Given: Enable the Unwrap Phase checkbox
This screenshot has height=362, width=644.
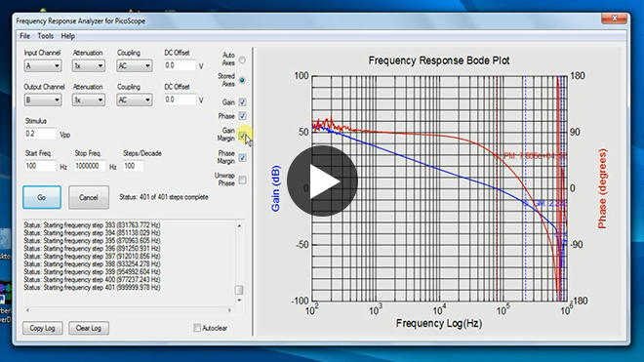Looking at the screenshot, I should [x=242, y=180].
